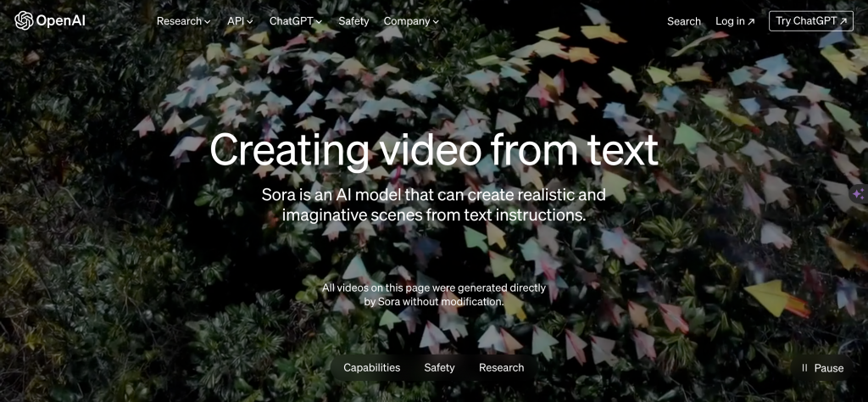Image resolution: width=868 pixels, height=402 pixels.
Task: Jump to the Capabilities section
Action: click(371, 368)
